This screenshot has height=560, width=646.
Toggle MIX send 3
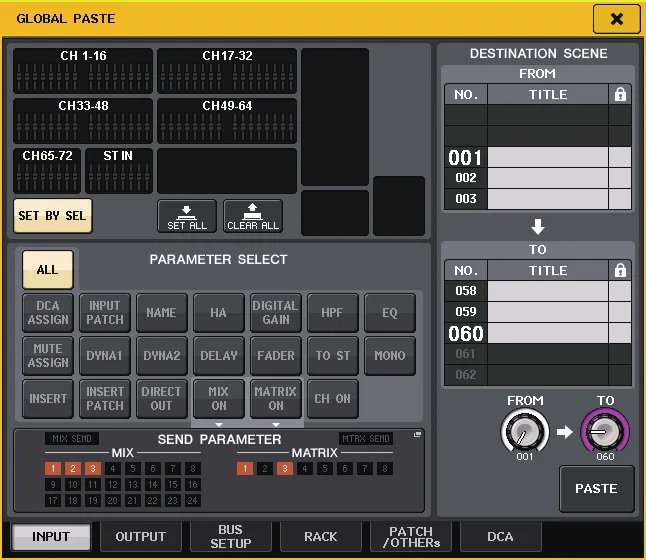pos(93,469)
